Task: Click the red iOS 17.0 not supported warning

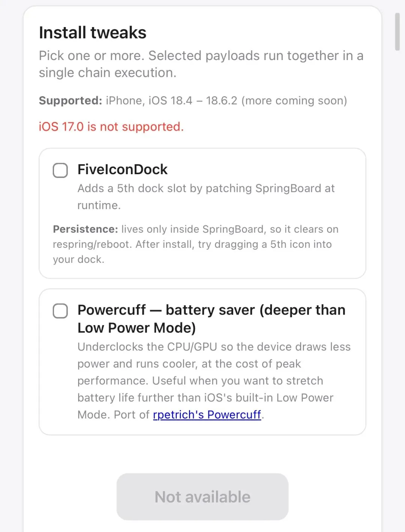Action: (x=111, y=127)
